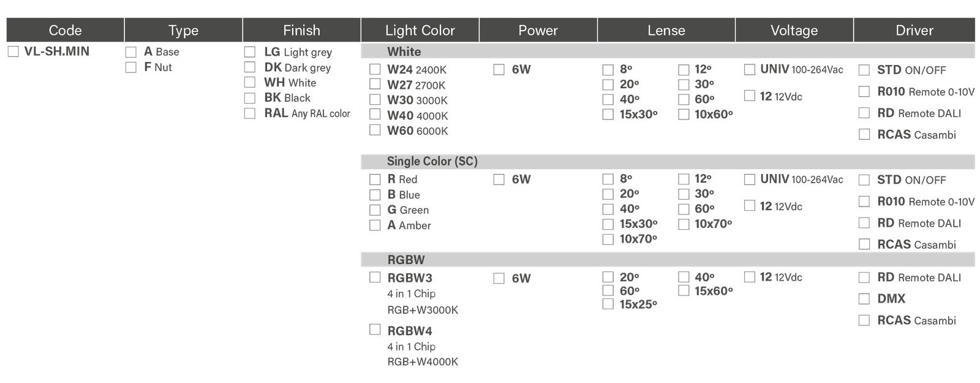Viewport: 980px width, 383px height.
Task: Choose the B Blue single color
Action: tap(375, 195)
